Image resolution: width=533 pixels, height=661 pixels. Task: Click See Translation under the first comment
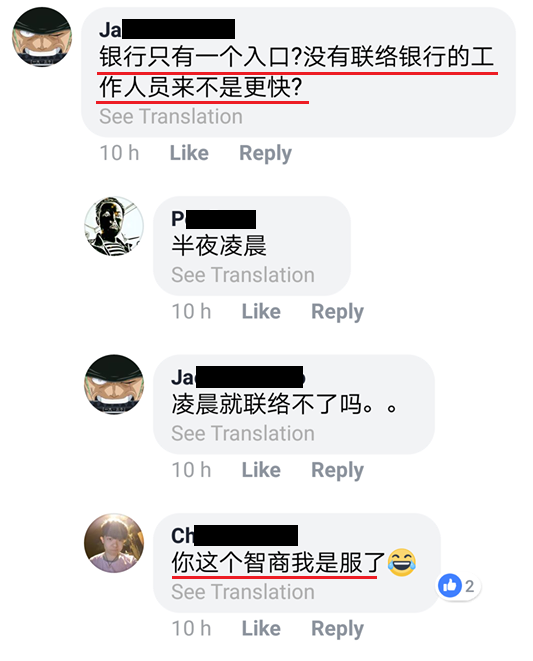[171, 116]
